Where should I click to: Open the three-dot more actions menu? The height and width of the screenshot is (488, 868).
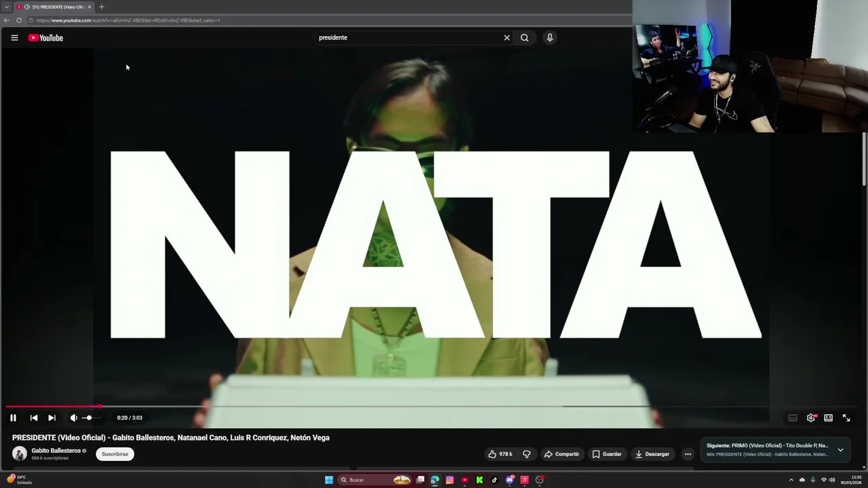click(x=688, y=454)
